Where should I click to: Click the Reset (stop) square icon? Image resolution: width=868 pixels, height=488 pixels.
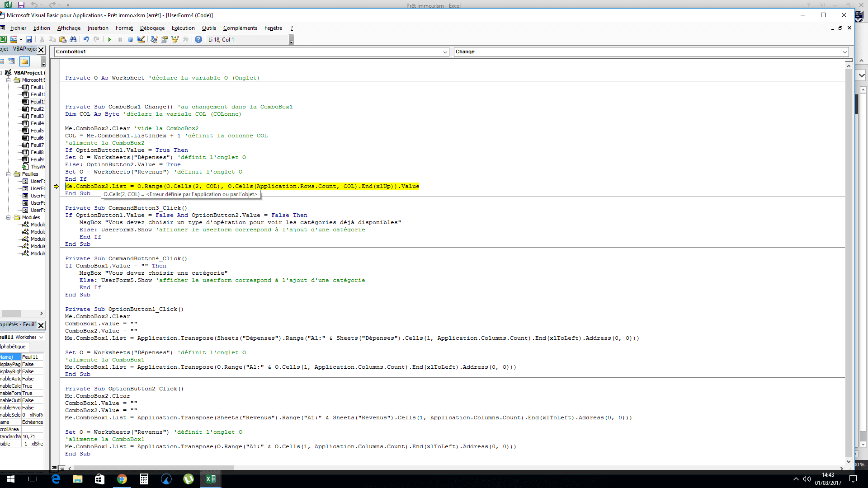click(x=130, y=40)
